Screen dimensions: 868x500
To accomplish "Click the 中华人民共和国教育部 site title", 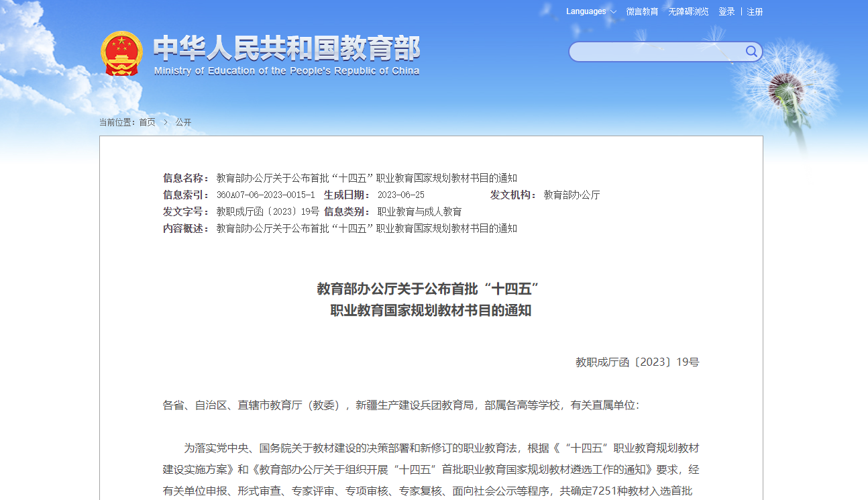I will (x=286, y=48).
